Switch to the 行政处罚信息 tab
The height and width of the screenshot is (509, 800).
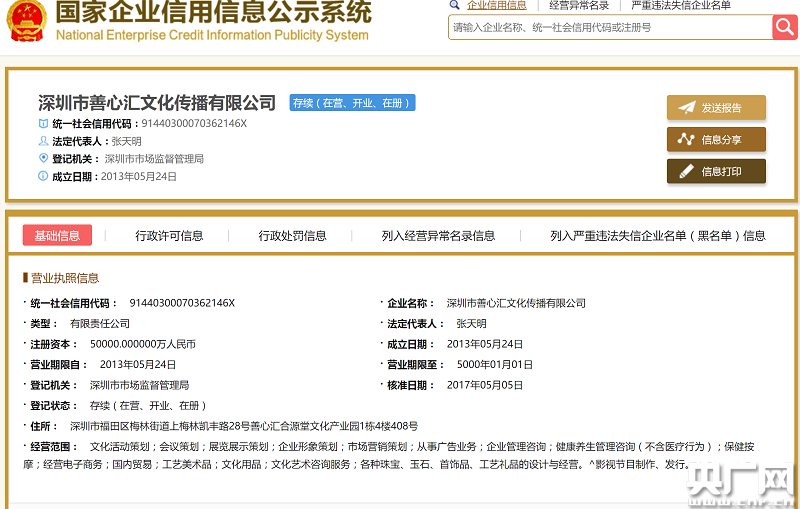tap(292, 236)
